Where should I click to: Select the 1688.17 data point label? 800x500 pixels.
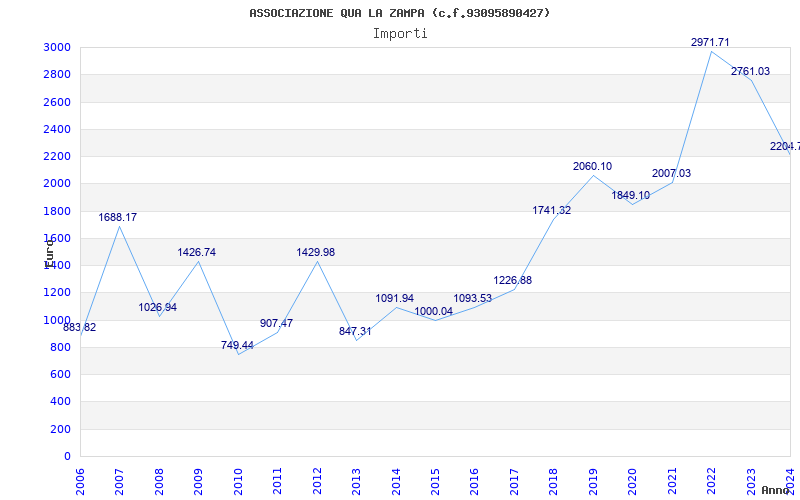click(117, 217)
